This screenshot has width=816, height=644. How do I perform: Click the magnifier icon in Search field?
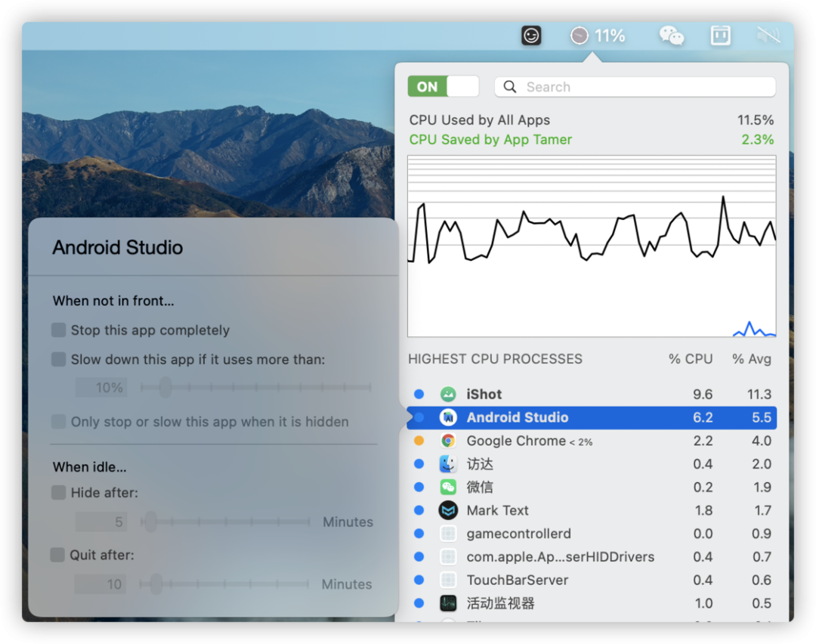tap(511, 87)
